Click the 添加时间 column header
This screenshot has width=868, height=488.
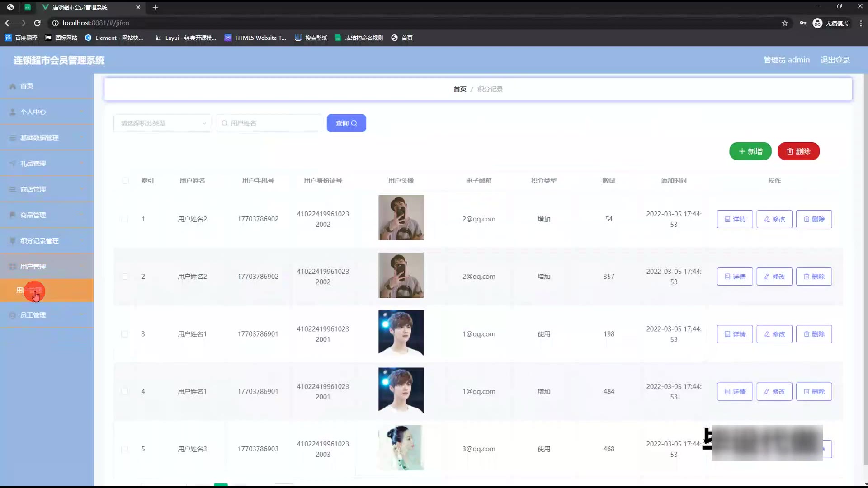coord(674,181)
